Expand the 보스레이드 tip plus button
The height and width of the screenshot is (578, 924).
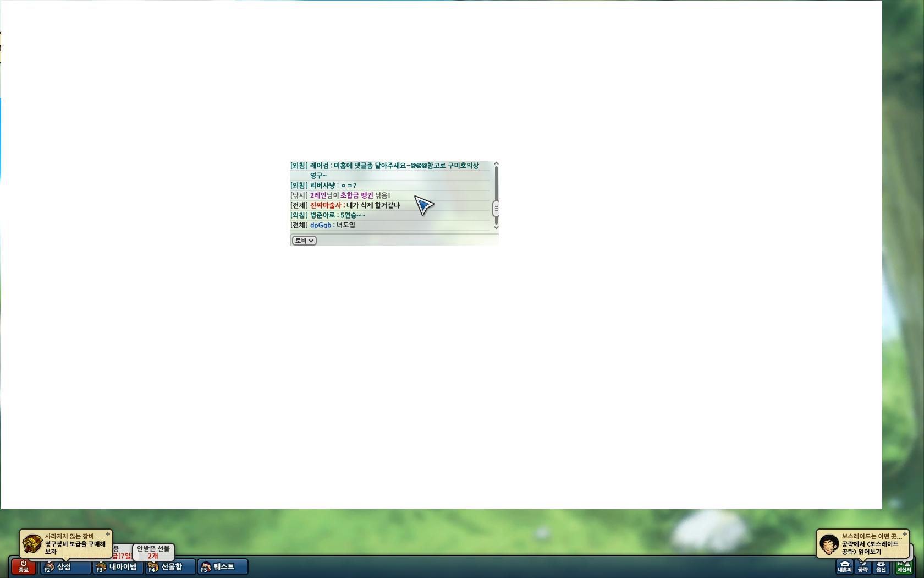coord(905,534)
